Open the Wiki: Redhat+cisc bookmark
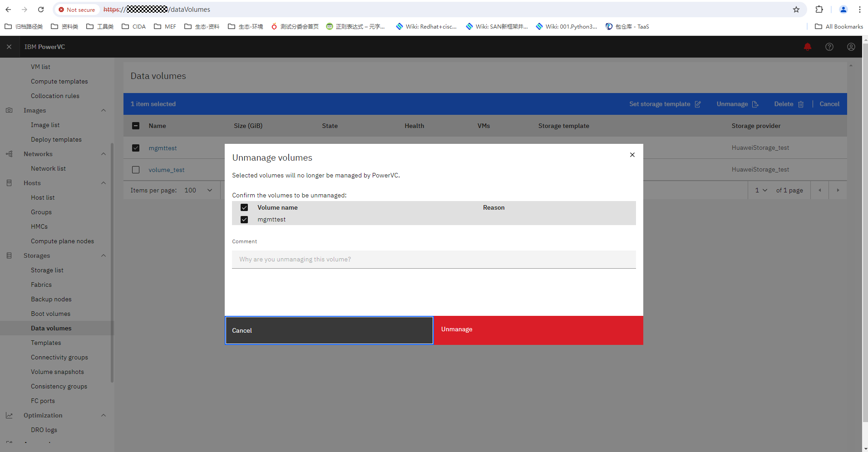Screen dimensions: 868x452 [x=426, y=26]
